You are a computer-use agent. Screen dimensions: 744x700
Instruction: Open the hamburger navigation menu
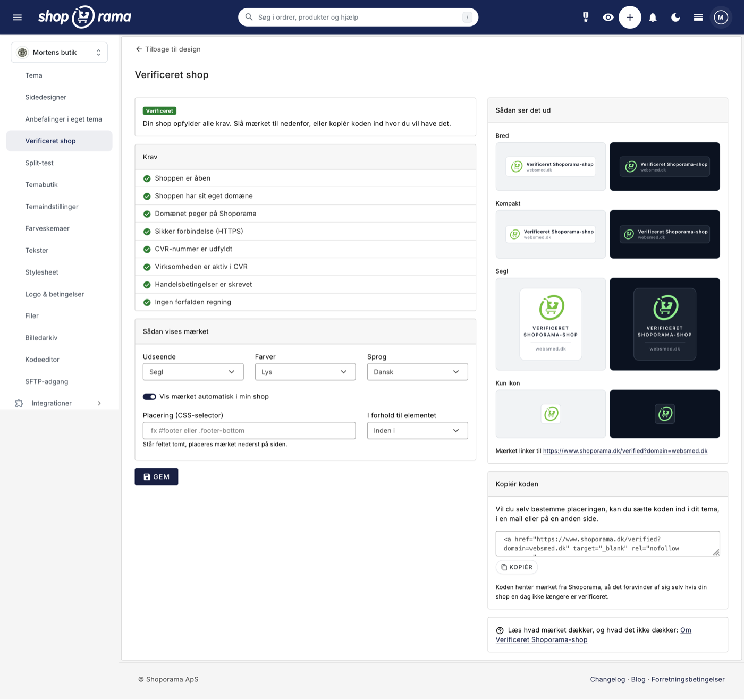click(x=18, y=18)
